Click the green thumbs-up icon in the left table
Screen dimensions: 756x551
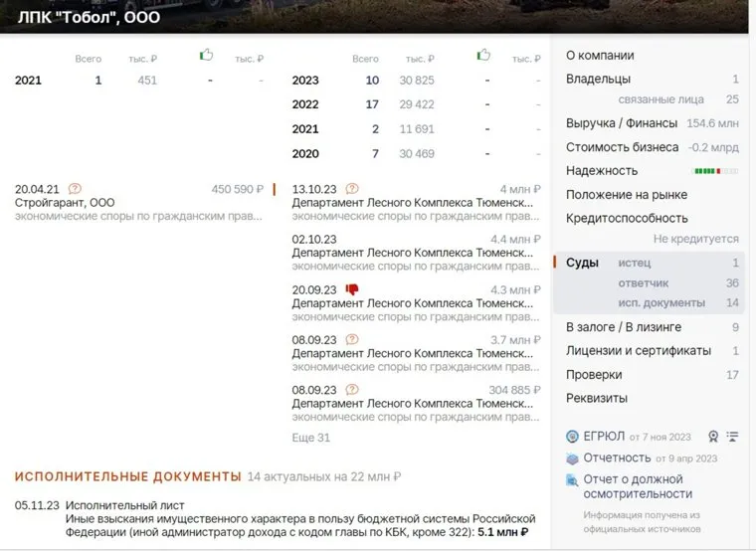click(x=206, y=56)
